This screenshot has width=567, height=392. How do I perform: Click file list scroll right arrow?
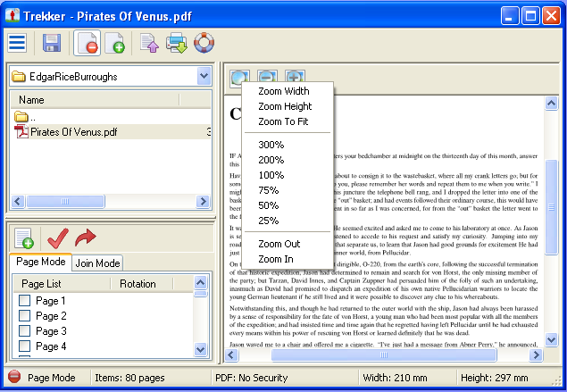[x=204, y=201]
